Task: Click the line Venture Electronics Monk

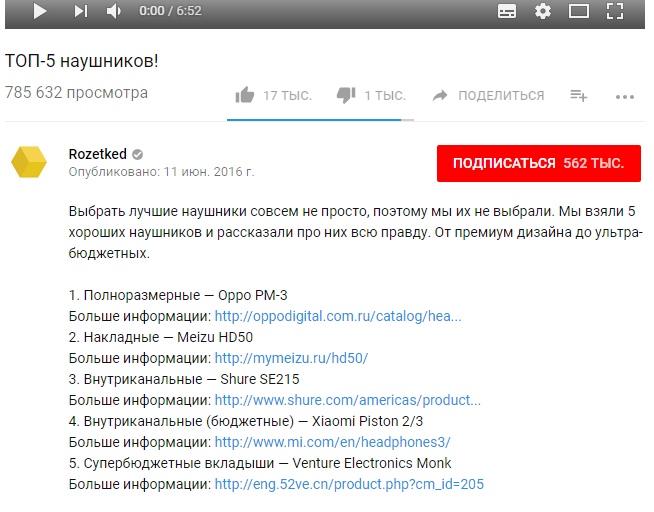Action: tap(260, 463)
